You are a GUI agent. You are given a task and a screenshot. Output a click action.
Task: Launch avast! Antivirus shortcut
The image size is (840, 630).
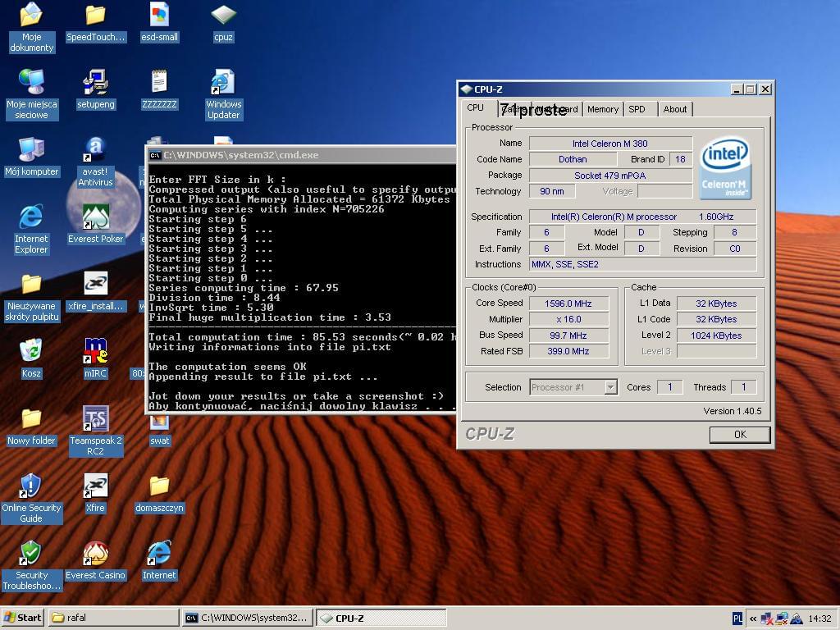pos(95,162)
